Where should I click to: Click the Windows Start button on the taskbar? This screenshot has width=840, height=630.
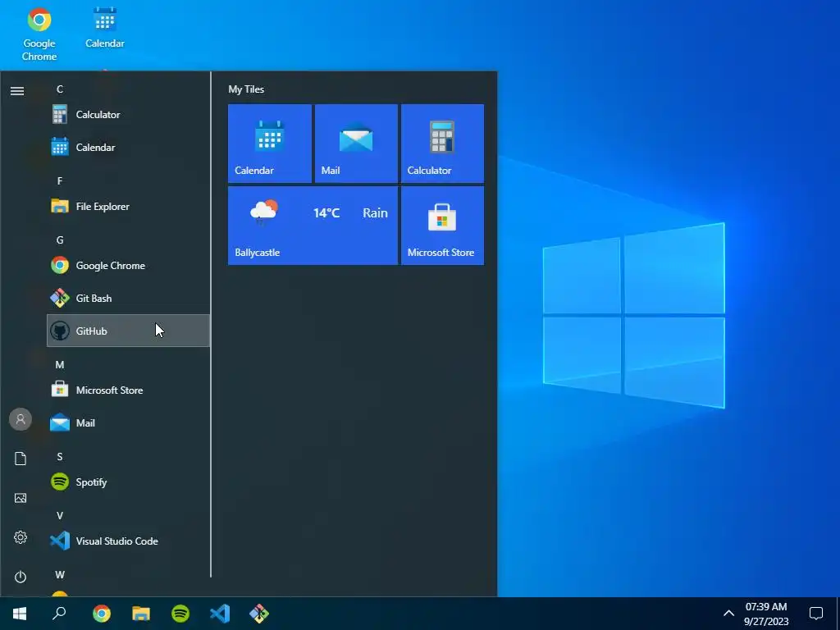pyautogui.click(x=20, y=614)
